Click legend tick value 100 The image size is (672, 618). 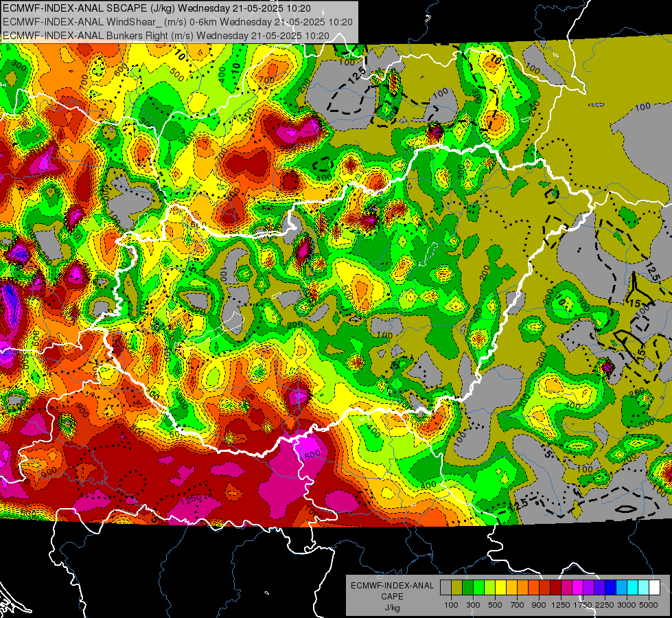pos(451,605)
